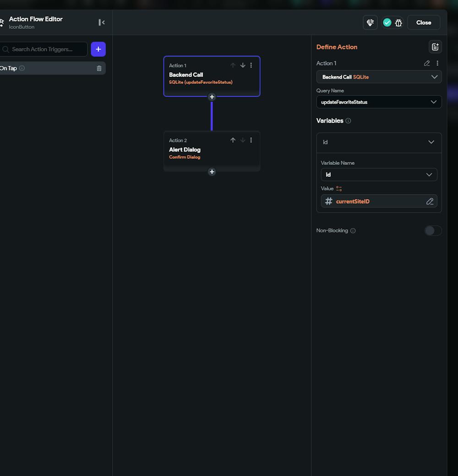Search action triggers field
The height and width of the screenshot is (476, 458).
[x=44, y=49]
